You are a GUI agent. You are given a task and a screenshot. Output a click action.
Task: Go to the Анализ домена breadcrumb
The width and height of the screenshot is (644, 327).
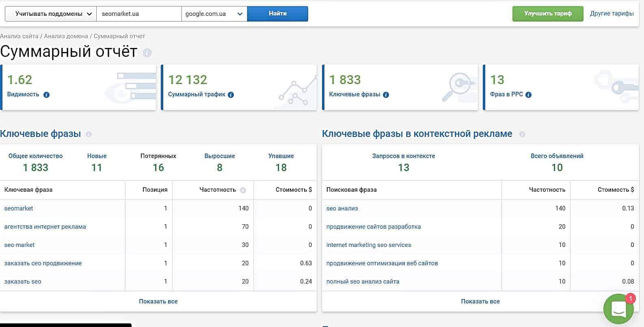[x=66, y=36]
